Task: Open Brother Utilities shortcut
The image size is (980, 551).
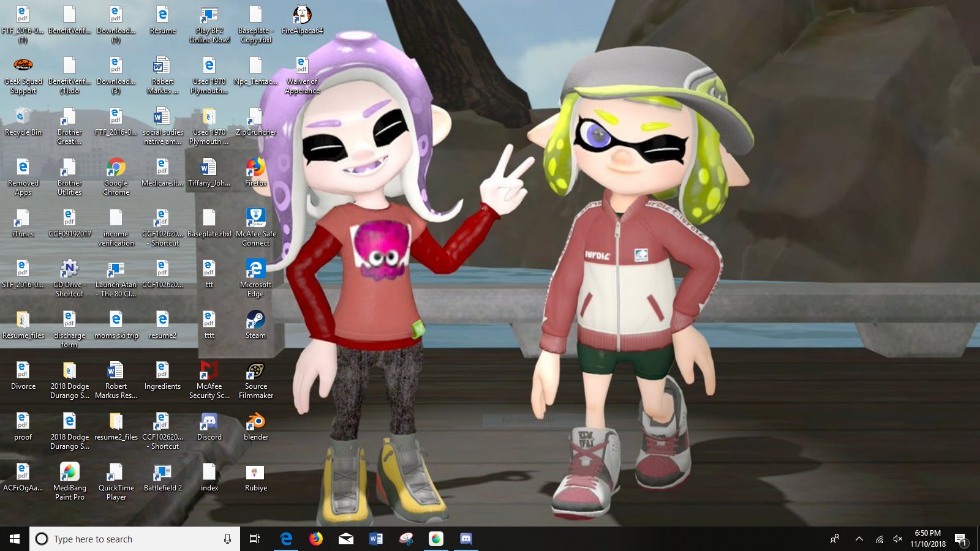Action: click(x=70, y=177)
